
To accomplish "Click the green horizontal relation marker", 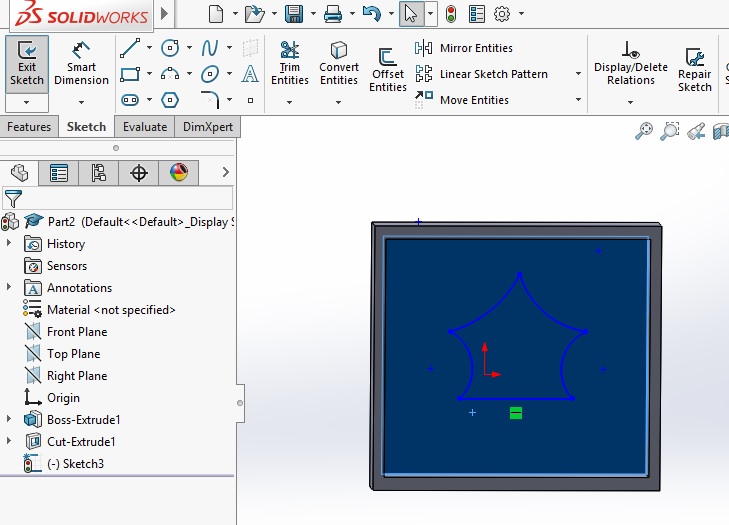I will [x=516, y=413].
